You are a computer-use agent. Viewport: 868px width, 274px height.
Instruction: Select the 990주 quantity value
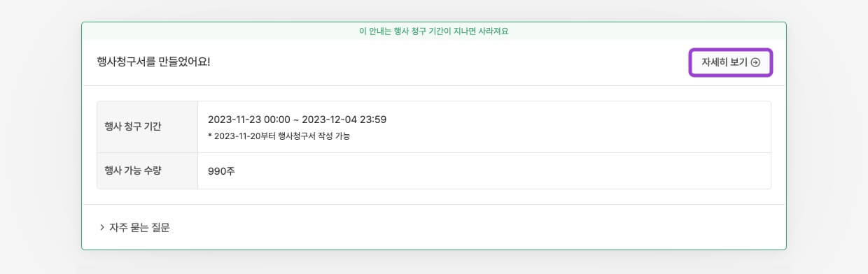coord(221,171)
